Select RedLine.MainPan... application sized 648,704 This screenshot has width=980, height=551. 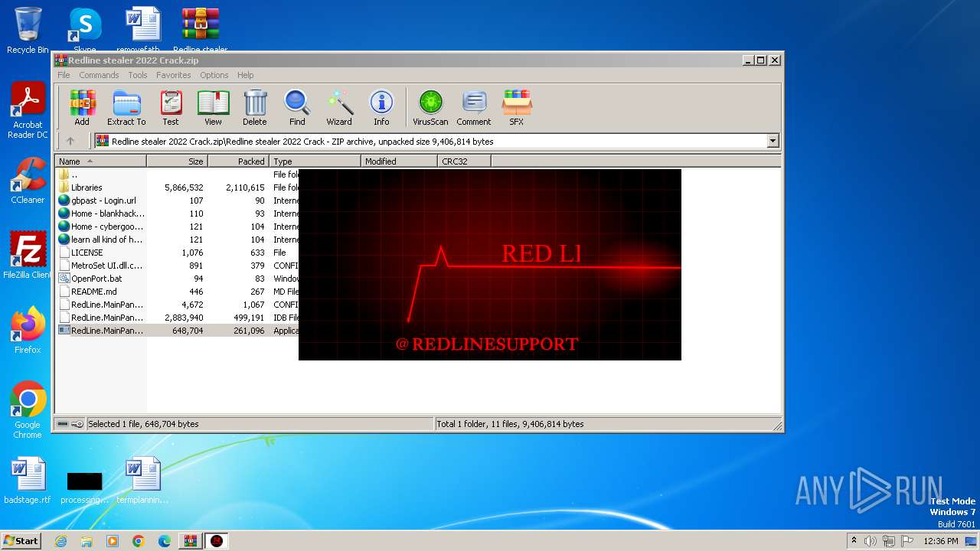point(178,331)
